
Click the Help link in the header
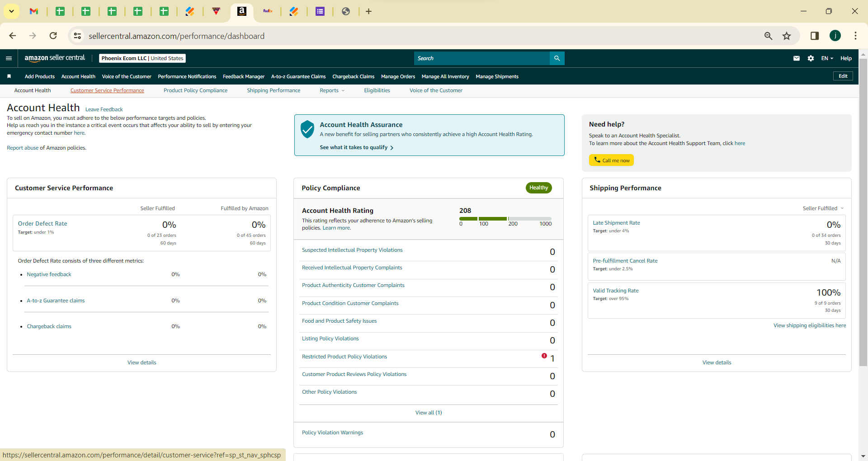pyautogui.click(x=846, y=58)
